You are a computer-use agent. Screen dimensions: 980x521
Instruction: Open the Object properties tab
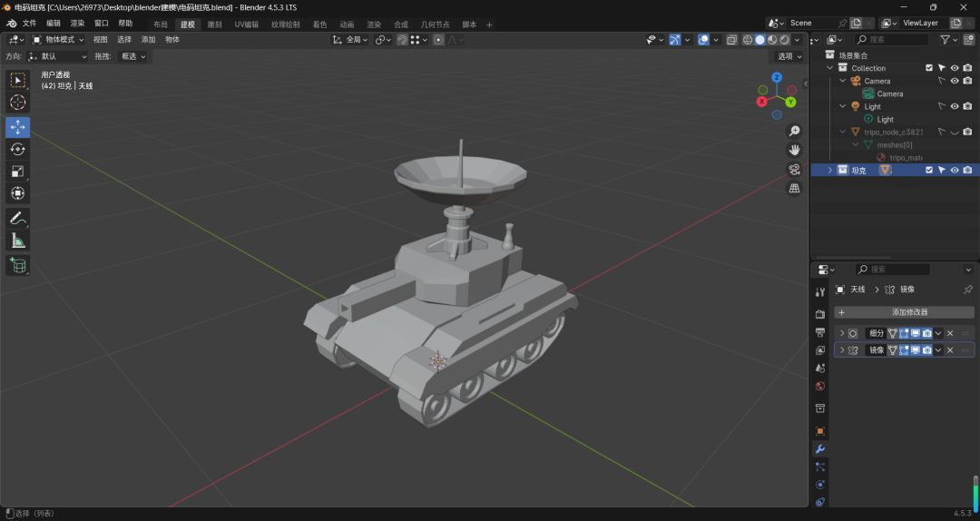pos(820,431)
